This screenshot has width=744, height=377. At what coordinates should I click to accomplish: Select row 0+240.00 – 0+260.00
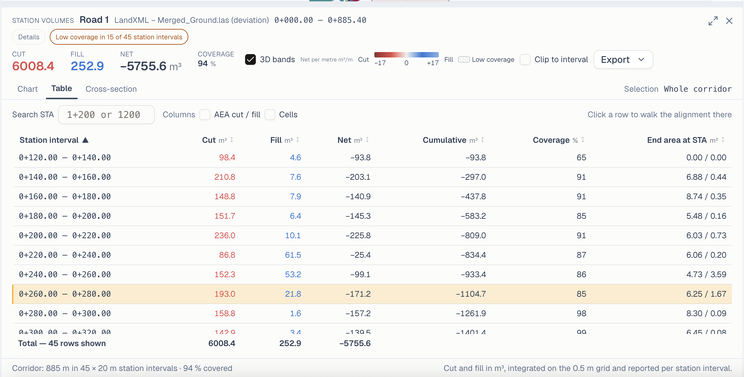coord(372,274)
